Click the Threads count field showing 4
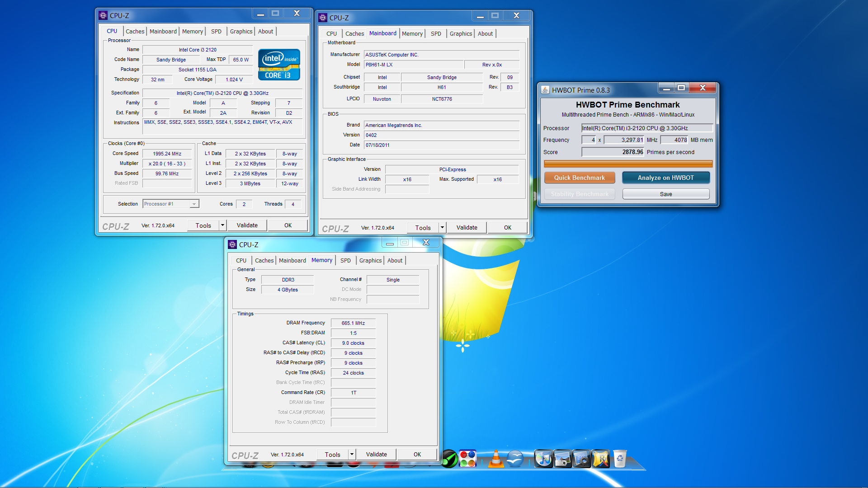Viewport: 868px width, 488px height. pyautogui.click(x=293, y=204)
